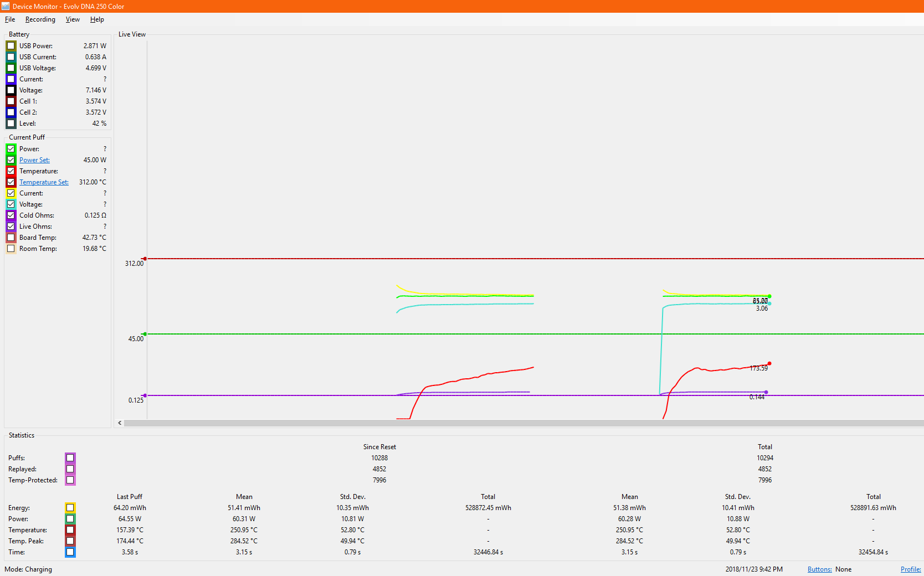The image size is (924, 576).
Task: Open the File menu
Action: (10, 19)
